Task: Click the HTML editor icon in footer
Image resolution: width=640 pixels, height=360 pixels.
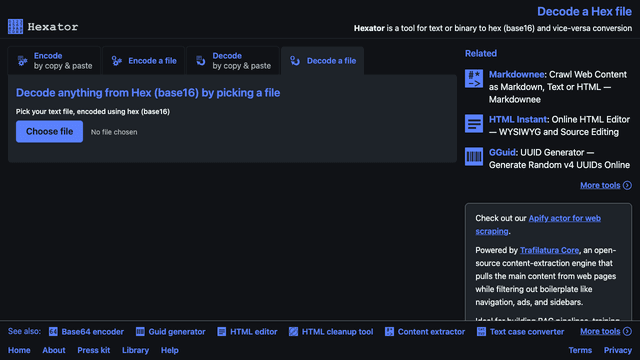Action: click(222, 332)
